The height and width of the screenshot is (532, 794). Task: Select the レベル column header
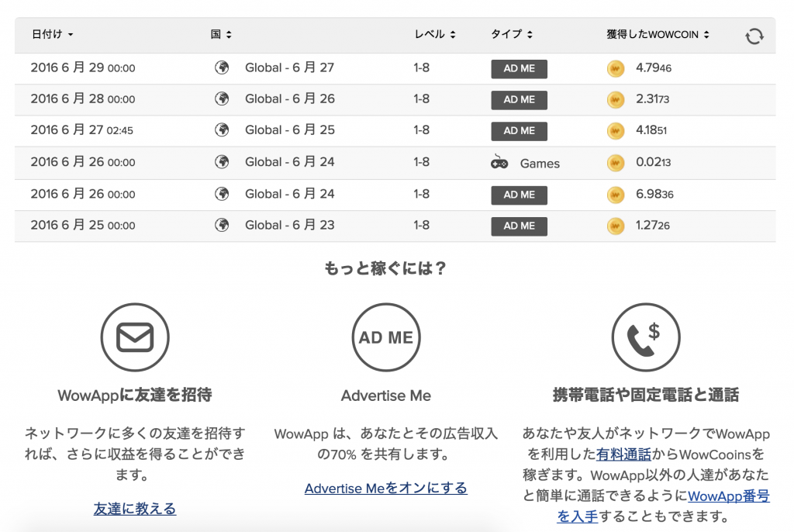click(x=432, y=34)
